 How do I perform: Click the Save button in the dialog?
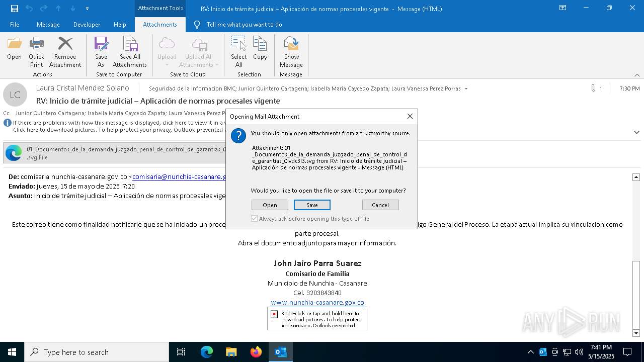tap(312, 205)
